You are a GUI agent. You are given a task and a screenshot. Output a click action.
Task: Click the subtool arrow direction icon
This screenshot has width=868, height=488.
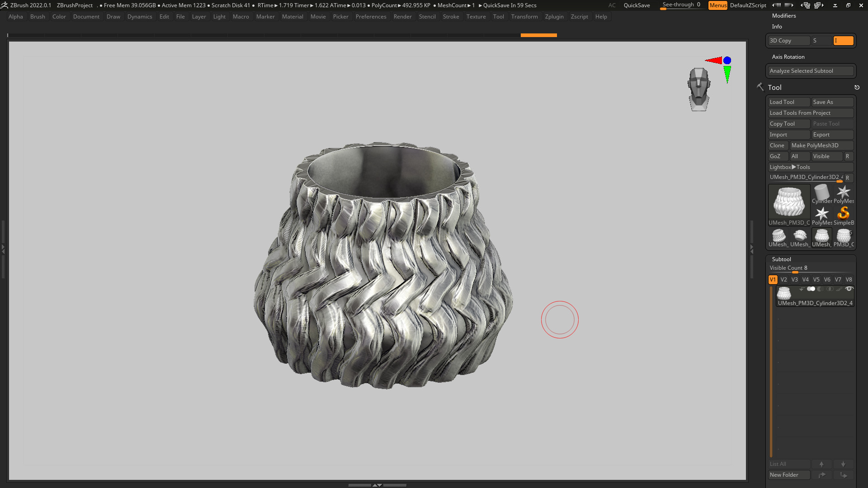(802, 289)
